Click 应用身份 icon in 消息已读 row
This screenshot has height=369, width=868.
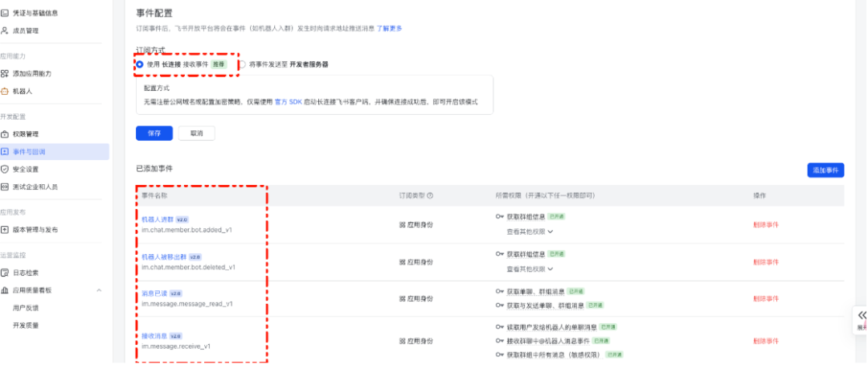403,298
